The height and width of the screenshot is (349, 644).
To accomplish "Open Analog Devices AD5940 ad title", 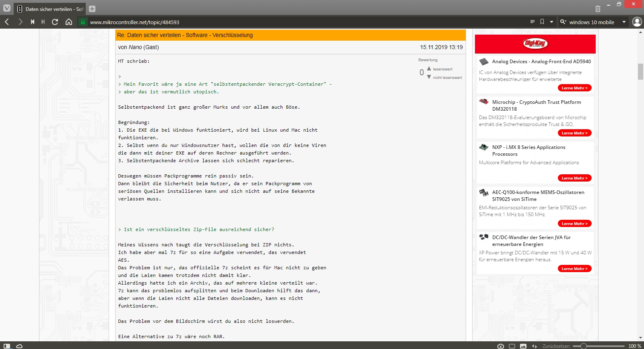I will pyautogui.click(x=541, y=62).
